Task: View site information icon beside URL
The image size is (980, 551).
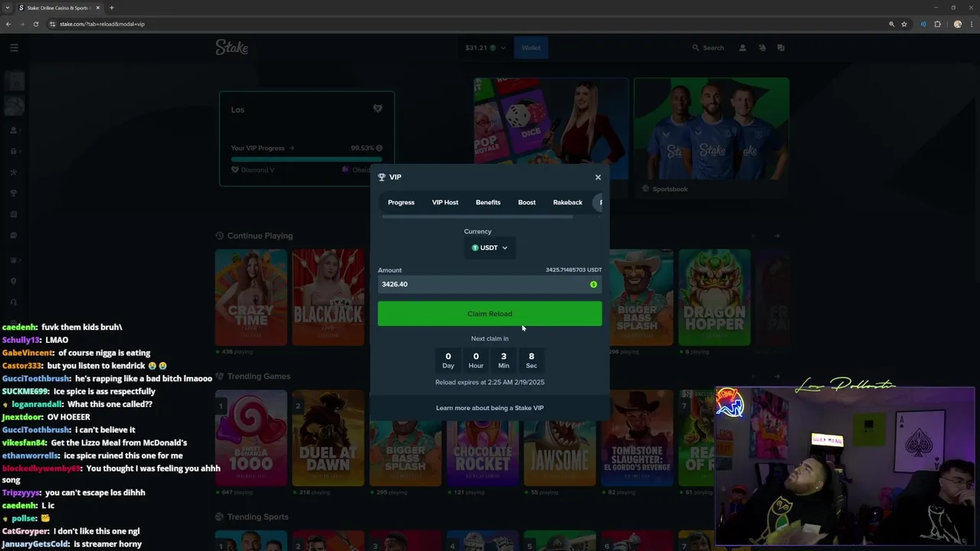Action: [x=53, y=24]
